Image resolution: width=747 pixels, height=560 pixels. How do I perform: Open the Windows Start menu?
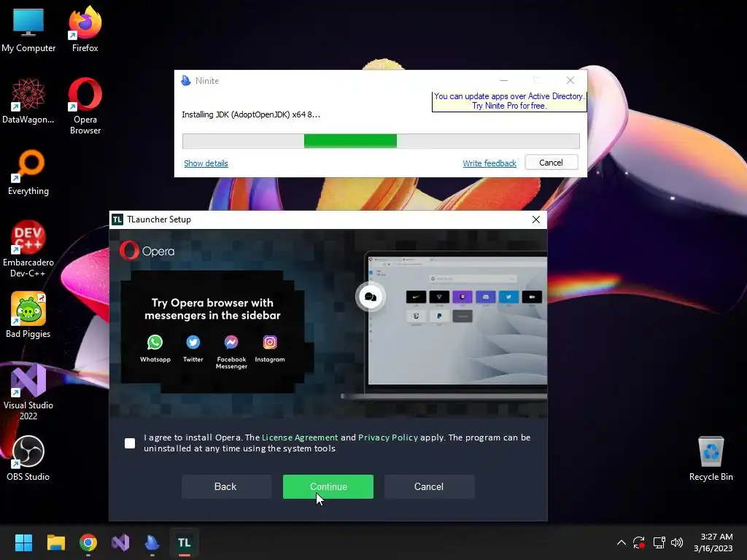click(x=23, y=542)
